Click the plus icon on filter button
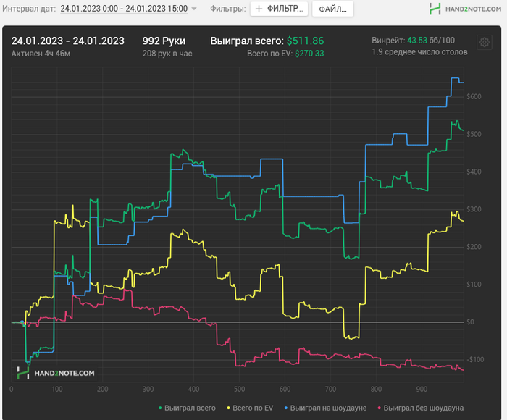Image resolution: width=507 pixels, height=420 pixels. coord(259,9)
